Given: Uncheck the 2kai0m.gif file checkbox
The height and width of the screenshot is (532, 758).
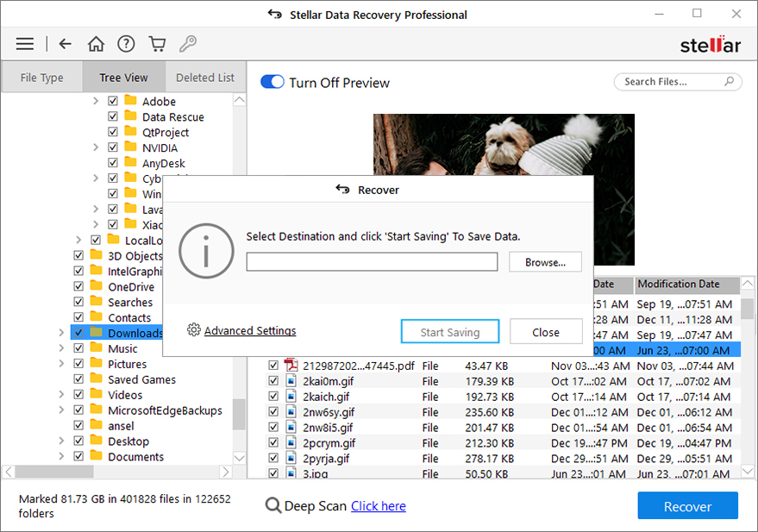Looking at the screenshot, I should pyautogui.click(x=273, y=381).
